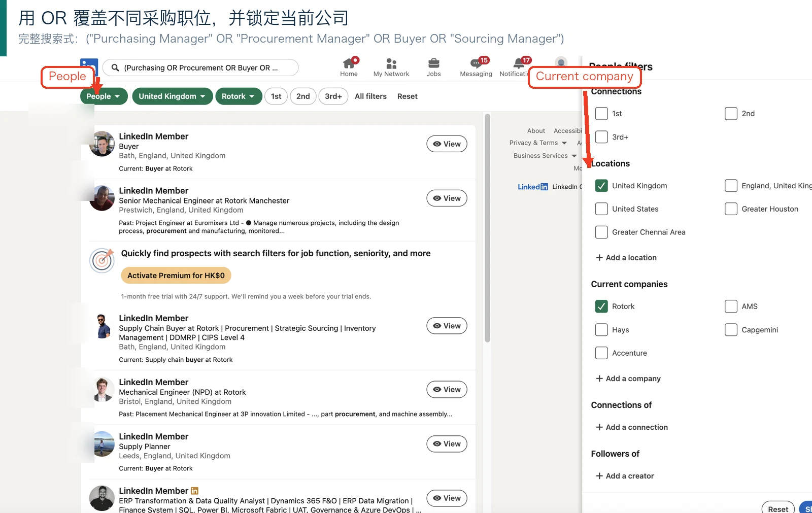Screen dimensions: 812x513
Task: Open profile photo of Supply Planner in Leeds
Action: click(102, 444)
